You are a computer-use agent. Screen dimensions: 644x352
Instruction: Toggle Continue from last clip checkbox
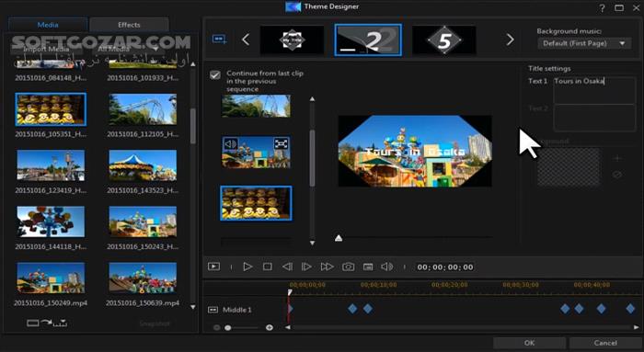point(215,75)
